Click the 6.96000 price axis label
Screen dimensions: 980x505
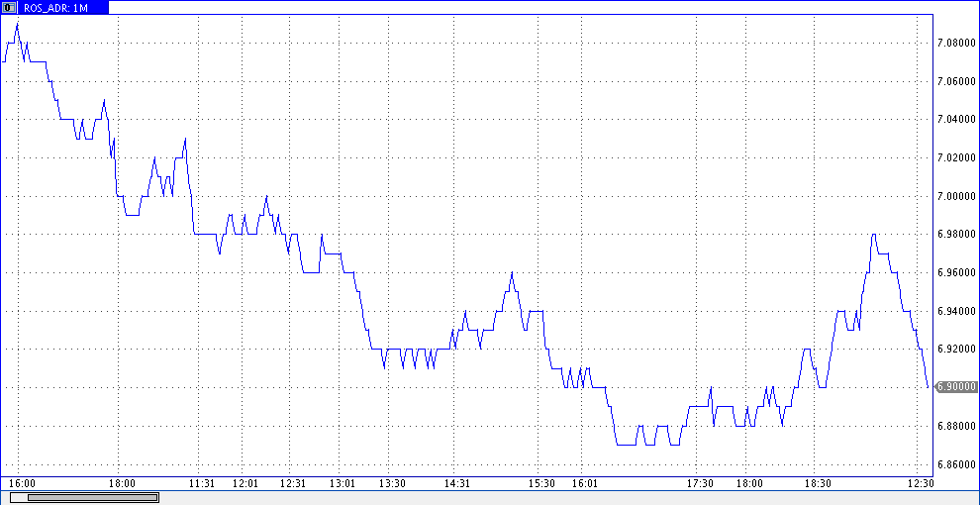(957, 272)
